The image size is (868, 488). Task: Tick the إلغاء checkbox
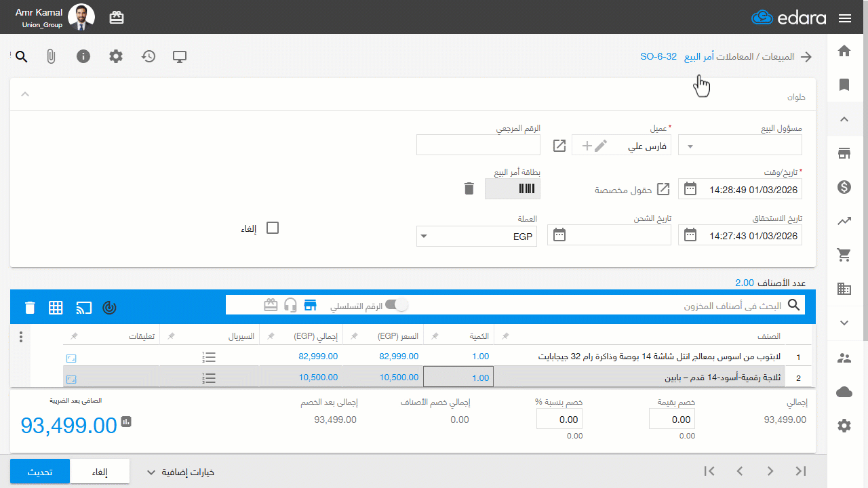(273, 228)
